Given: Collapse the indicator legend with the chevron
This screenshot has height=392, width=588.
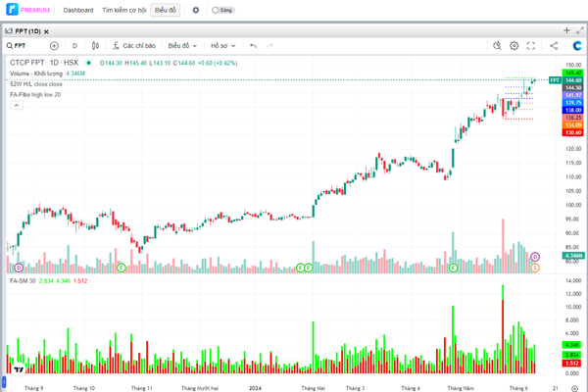Looking at the screenshot, I should click(x=16, y=106).
